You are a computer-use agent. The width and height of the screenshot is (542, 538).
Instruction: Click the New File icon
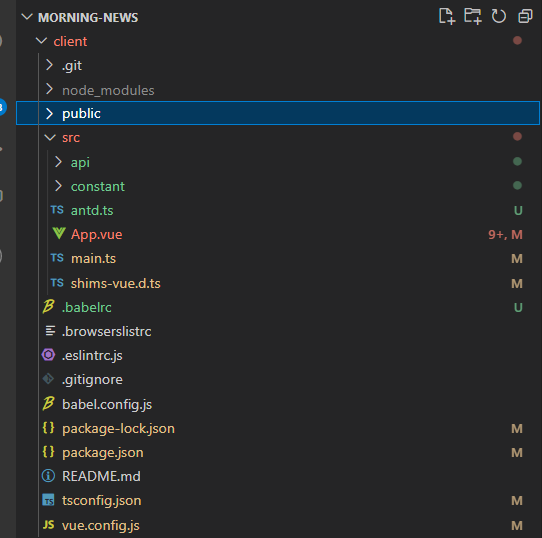point(447,16)
